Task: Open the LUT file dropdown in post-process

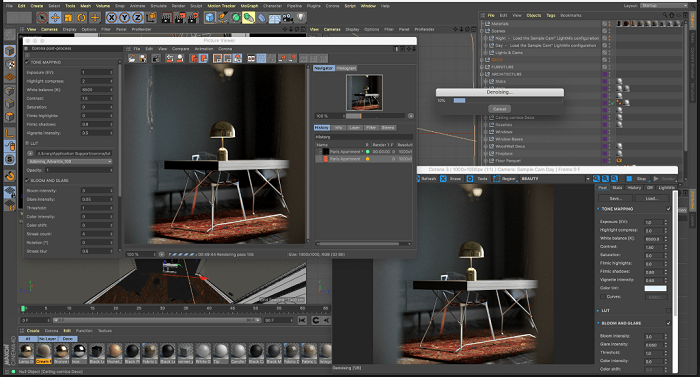Action: [69, 161]
